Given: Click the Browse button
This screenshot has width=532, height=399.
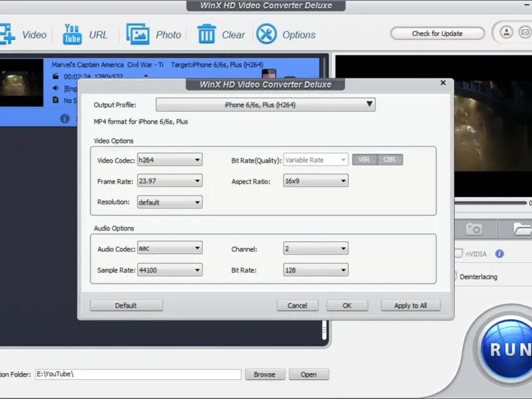Looking at the screenshot, I should point(265,374).
